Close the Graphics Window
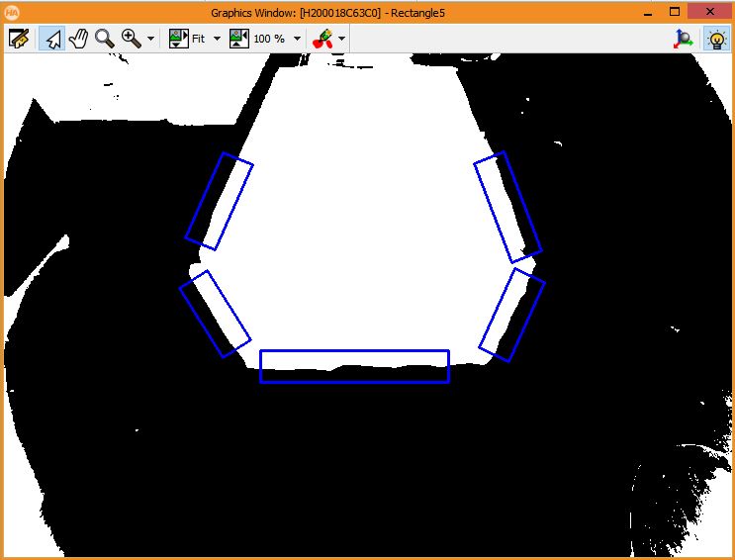The image size is (735, 560). (x=709, y=11)
